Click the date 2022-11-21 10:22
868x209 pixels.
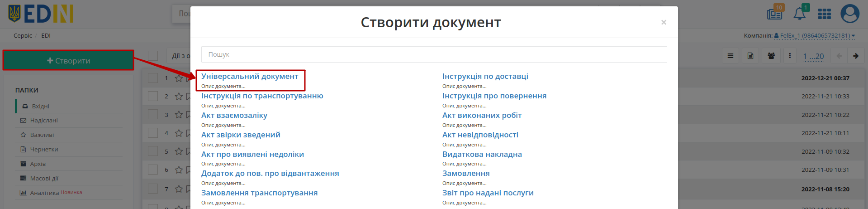pyautogui.click(x=825, y=115)
